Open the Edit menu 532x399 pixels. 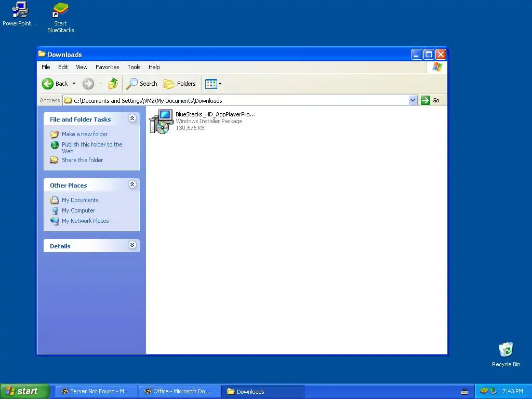tap(63, 67)
